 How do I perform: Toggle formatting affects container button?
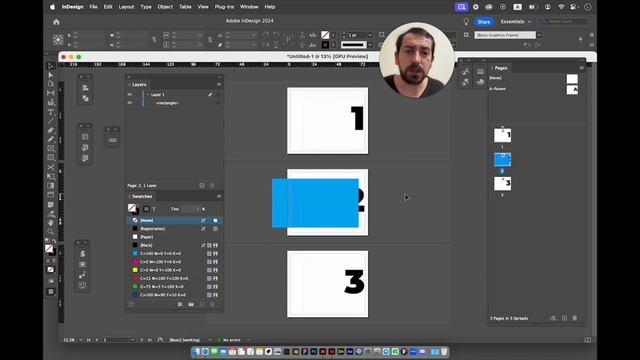click(146, 209)
